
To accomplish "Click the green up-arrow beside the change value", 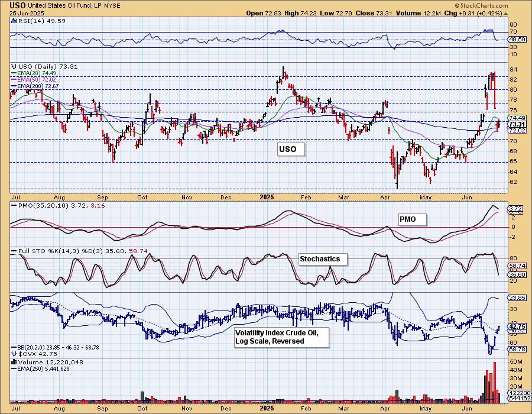I will (x=505, y=14).
